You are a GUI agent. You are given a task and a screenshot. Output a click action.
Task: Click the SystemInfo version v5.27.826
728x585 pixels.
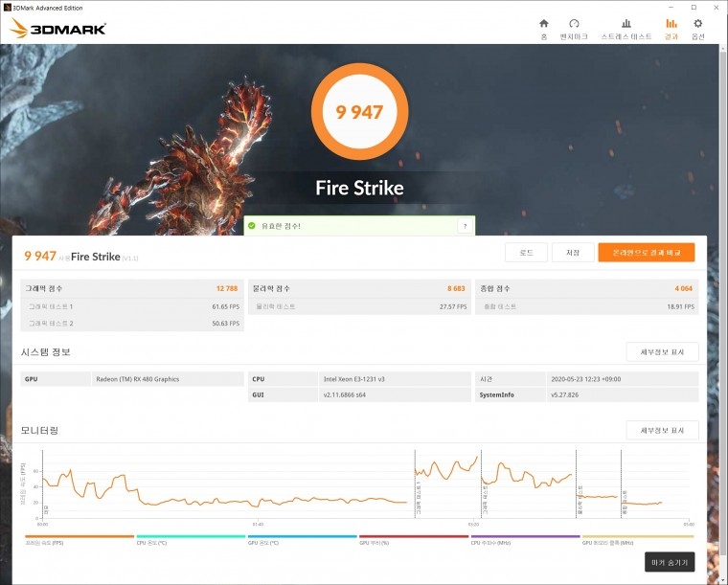[x=564, y=394]
